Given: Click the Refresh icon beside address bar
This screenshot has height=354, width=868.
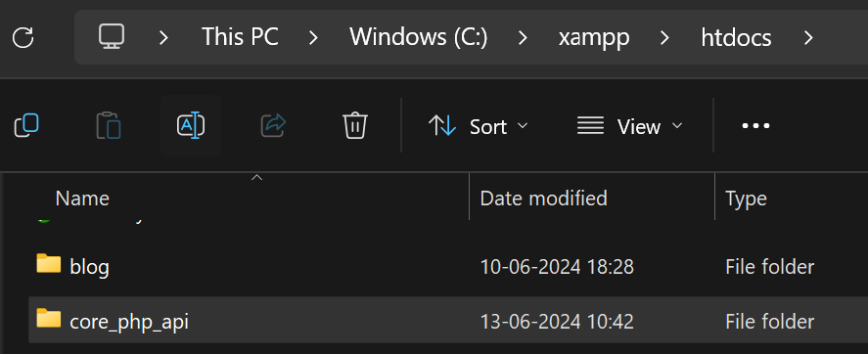Looking at the screenshot, I should pyautogui.click(x=23, y=37).
